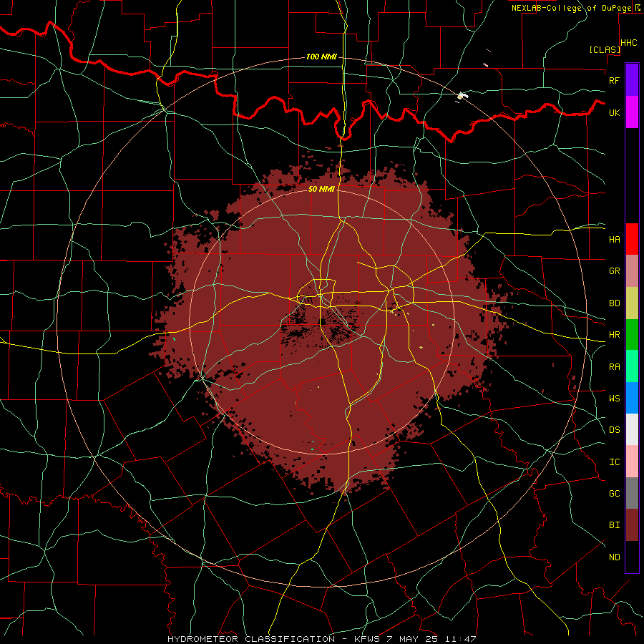Click the HA legend label

click(x=614, y=240)
